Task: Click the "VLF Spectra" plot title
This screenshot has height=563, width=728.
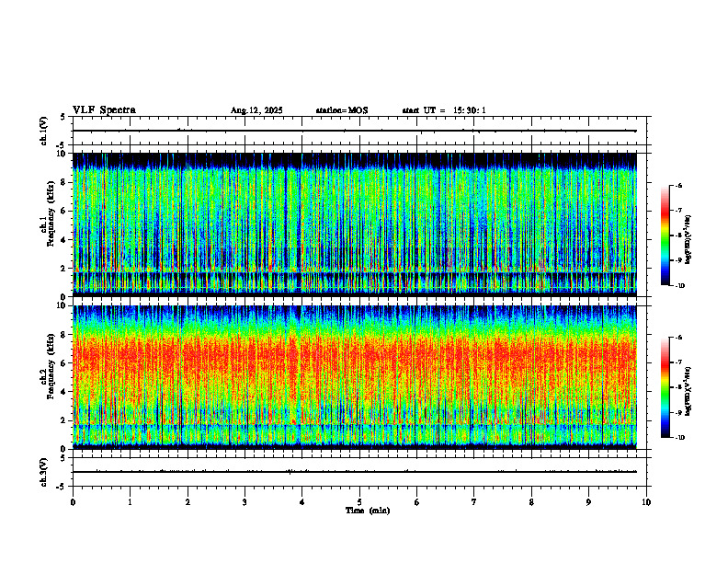Action: tap(104, 110)
